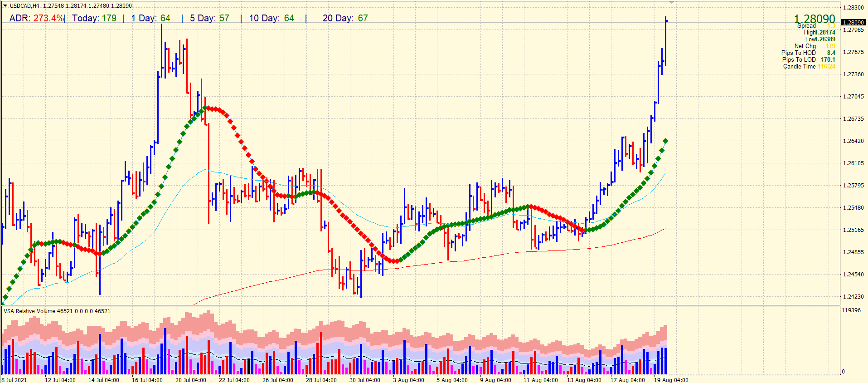Click the 1.24855 price axis label
The image size is (868, 383).
853,252
